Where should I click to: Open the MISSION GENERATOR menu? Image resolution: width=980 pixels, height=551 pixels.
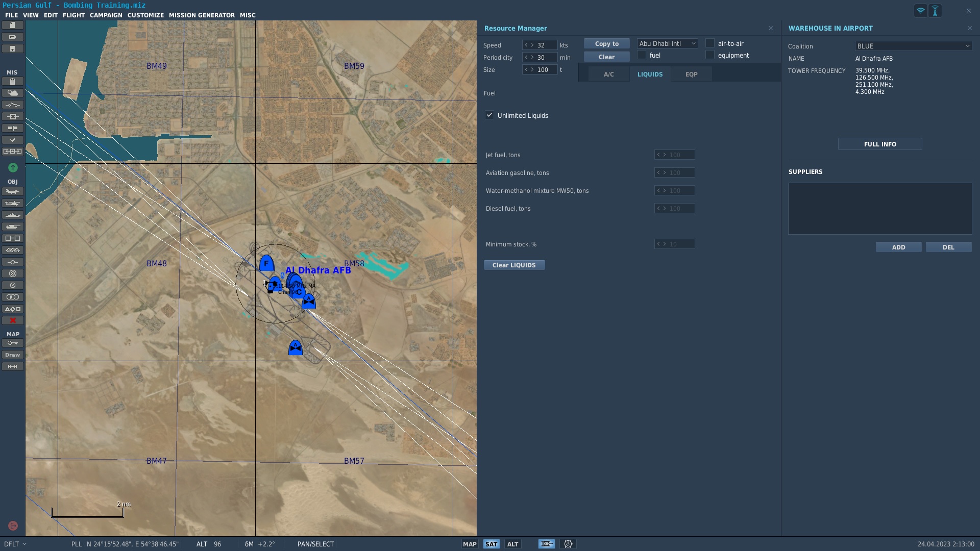(202, 15)
